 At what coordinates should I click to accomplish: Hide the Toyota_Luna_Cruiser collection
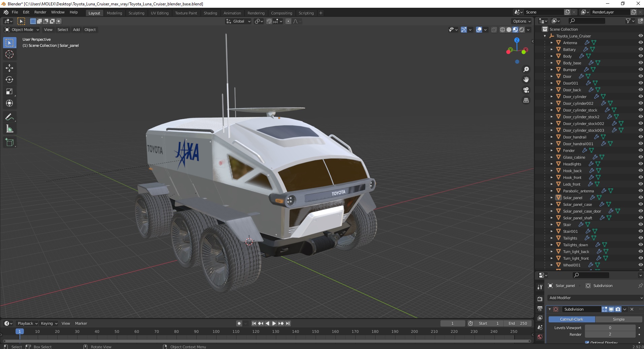click(x=640, y=36)
